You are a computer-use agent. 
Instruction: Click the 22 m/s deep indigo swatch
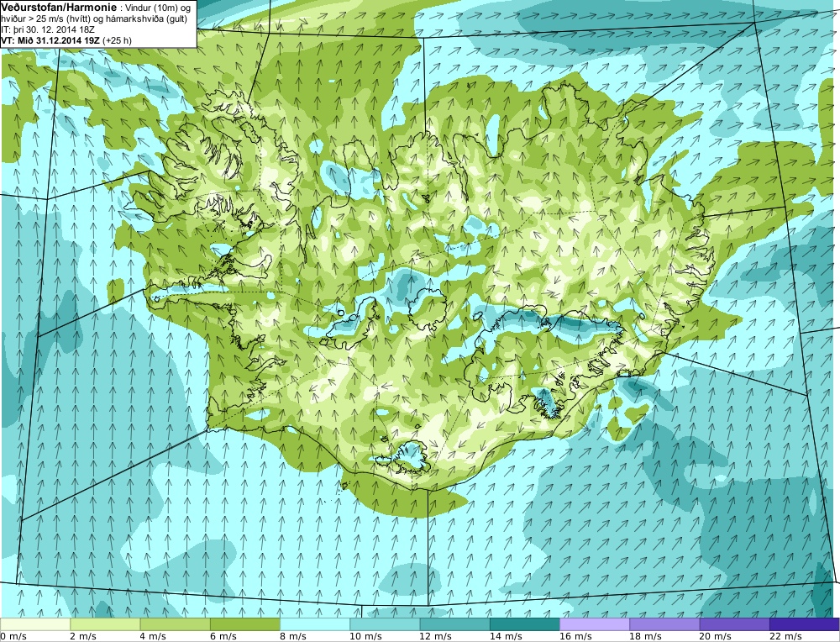tap(804, 624)
